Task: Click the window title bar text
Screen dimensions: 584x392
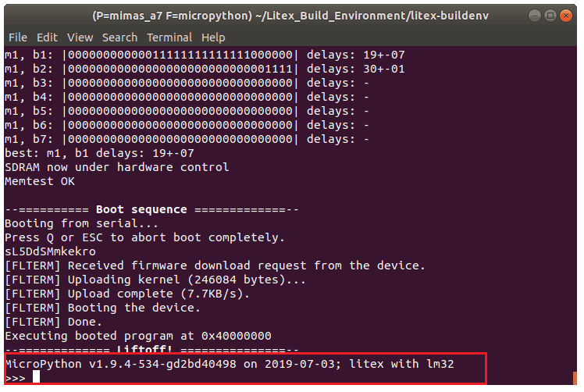Action: 292,15
